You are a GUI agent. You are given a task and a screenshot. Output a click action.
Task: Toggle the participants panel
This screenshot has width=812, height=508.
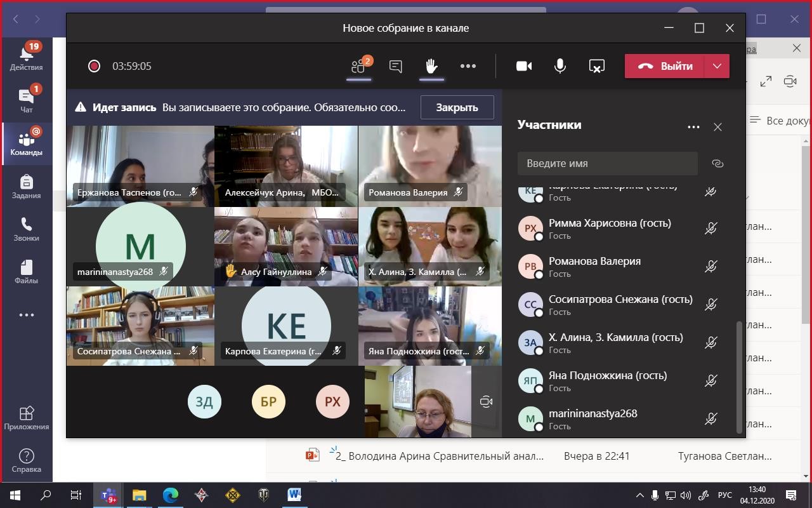(x=360, y=66)
